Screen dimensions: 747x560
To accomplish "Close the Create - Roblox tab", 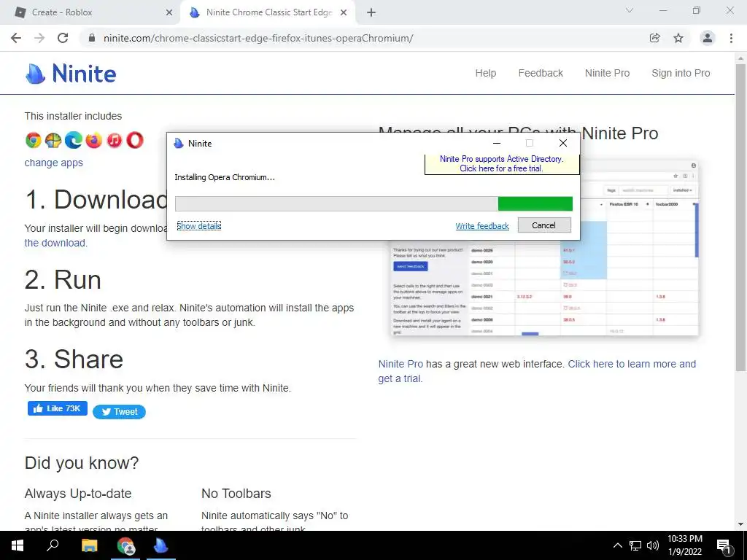I will pos(169,13).
